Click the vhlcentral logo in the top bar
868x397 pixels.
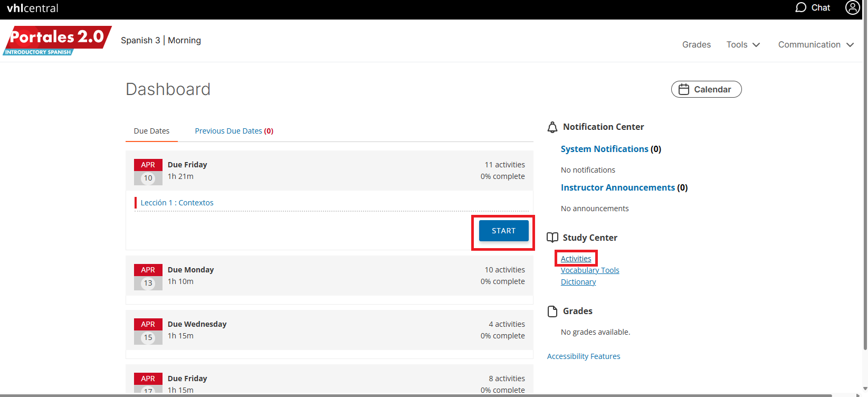pyautogui.click(x=32, y=8)
